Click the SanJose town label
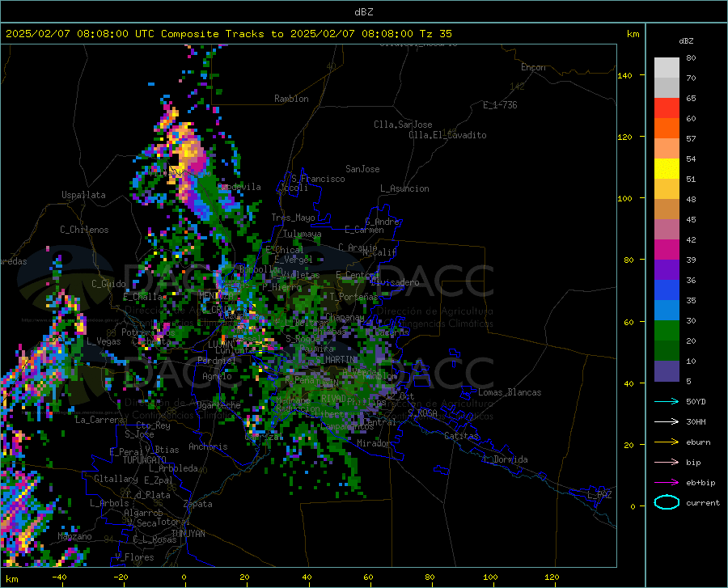 point(362,169)
